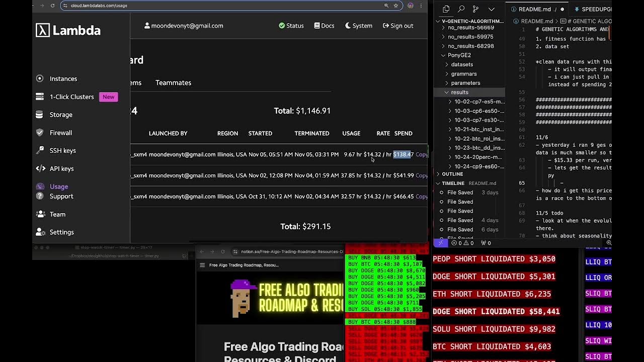Select the File Saved 6 days timeline entry
644x362 pixels.
(468, 229)
